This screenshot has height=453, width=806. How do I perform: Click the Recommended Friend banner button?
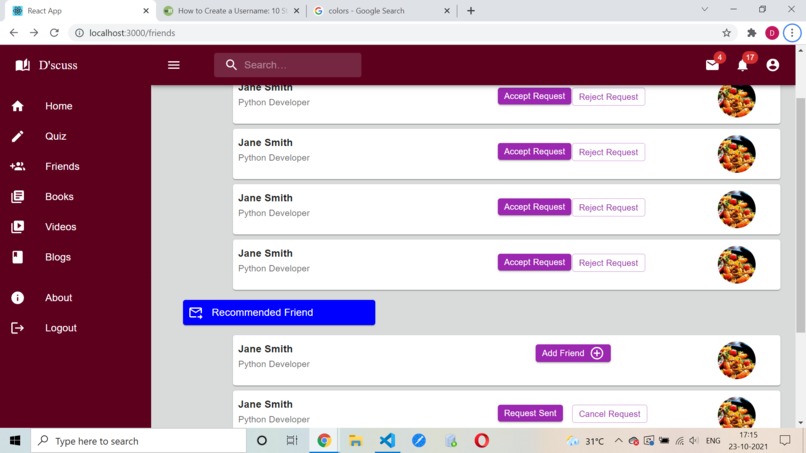tap(279, 313)
